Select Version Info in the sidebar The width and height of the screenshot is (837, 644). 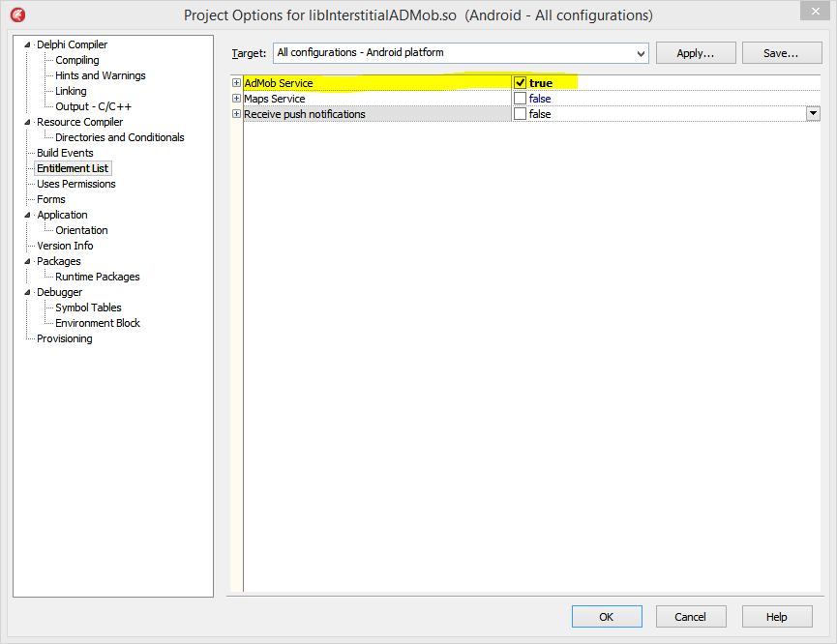64,245
